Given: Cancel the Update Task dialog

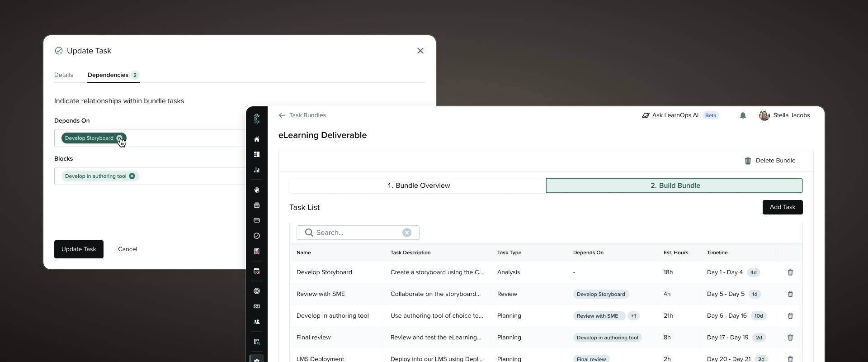Looking at the screenshot, I should (127, 249).
